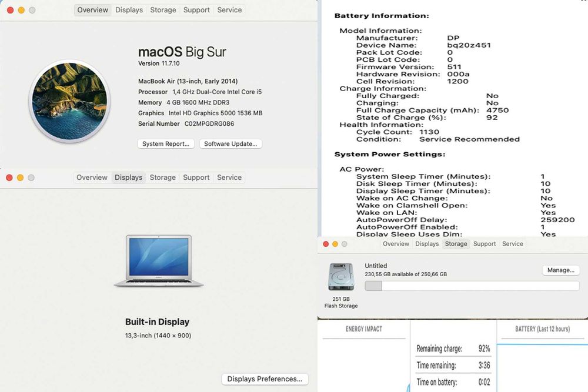Click the Untitled flash storage drive icon
The width and height of the screenshot is (588, 392).
pos(341,277)
